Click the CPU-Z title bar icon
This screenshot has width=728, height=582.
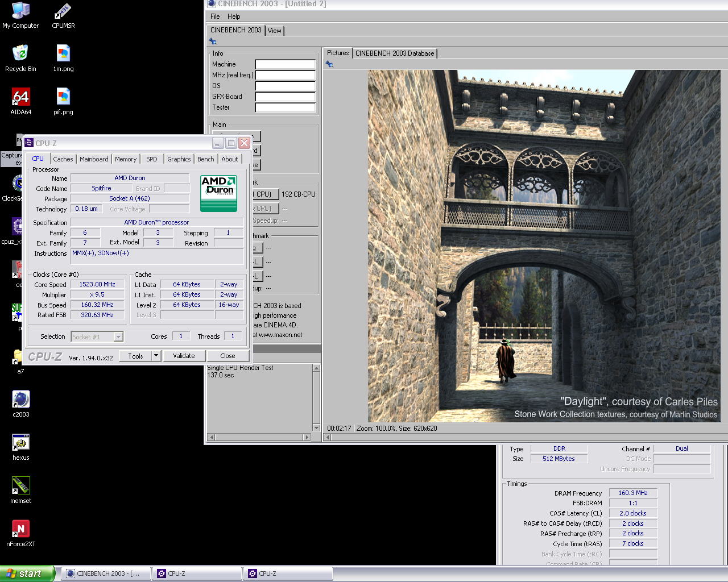pos(29,143)
